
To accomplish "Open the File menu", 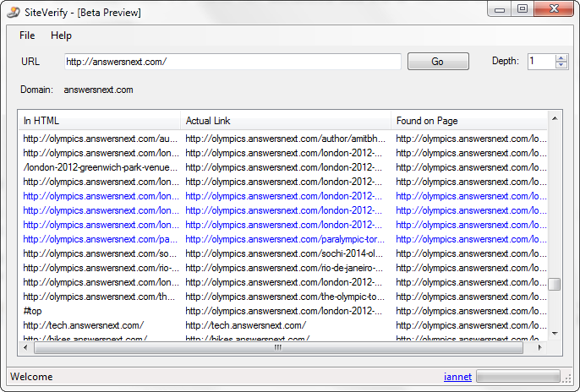I will point(27,35).
